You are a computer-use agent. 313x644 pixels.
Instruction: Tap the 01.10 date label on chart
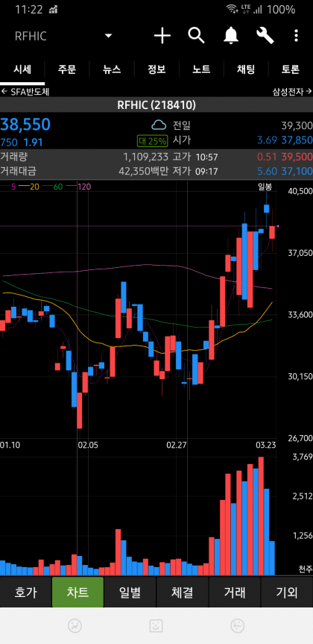[x=10, y=445]
